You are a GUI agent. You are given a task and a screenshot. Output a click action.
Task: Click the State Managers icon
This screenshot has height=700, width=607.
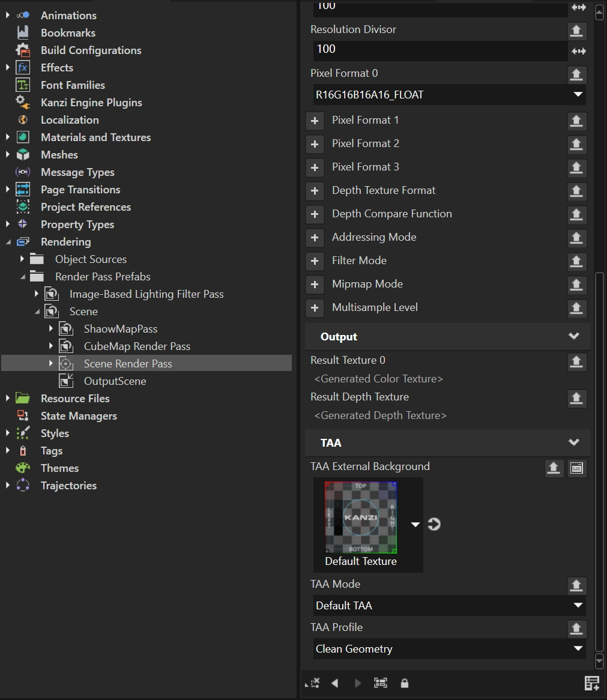(x=23, y=415)
